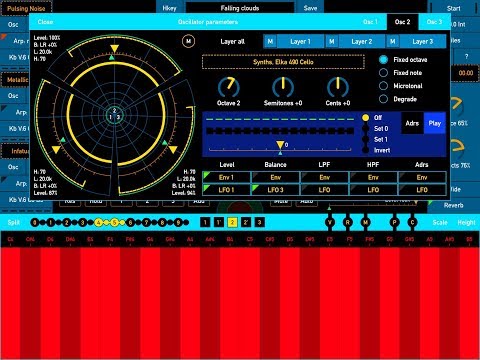Click the round M button in bottom bar
Screen dimensions: 480x360
(366, 222)
